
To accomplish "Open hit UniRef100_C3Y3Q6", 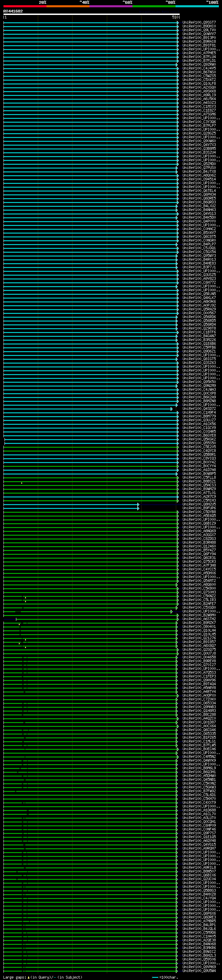I will click(x=199, y=122).
